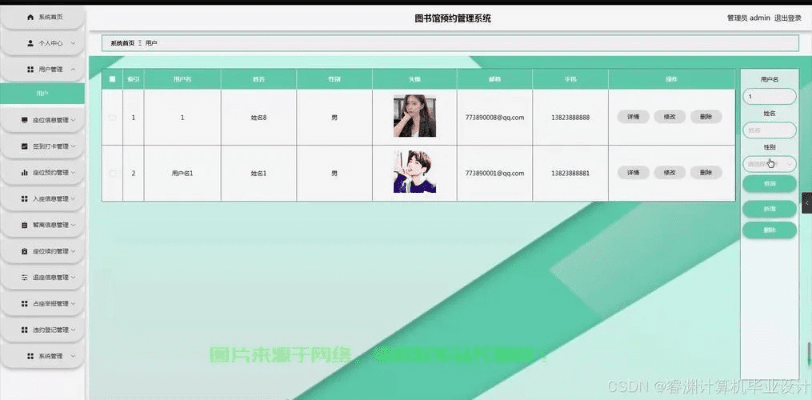Viewport: 812px width, 400px height.
Task: Open 详情 for user 姓名1
Action: pyautogui.click(x=633, y=173)
